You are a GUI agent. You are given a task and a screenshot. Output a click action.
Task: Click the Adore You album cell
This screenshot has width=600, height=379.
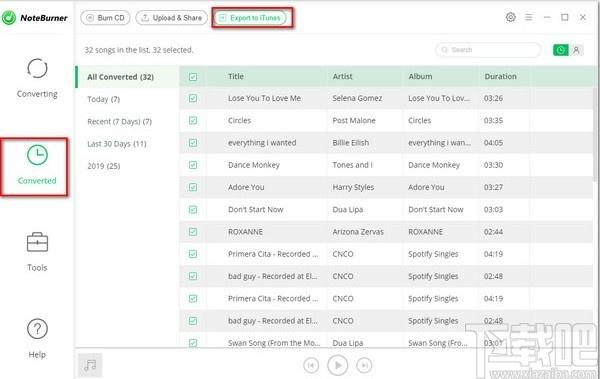coord(426,187)
